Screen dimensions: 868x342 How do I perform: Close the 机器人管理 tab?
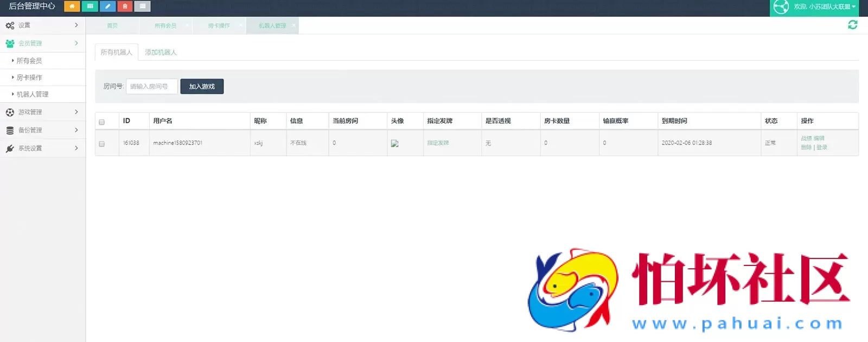[x=293, y=26]
